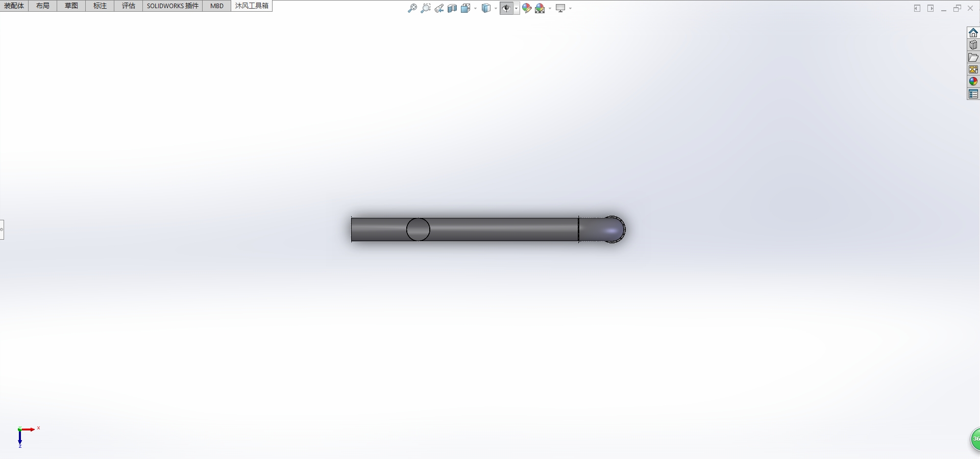Open SOLIDWORKS Resources home icon in task pane

tap(973, 33)
